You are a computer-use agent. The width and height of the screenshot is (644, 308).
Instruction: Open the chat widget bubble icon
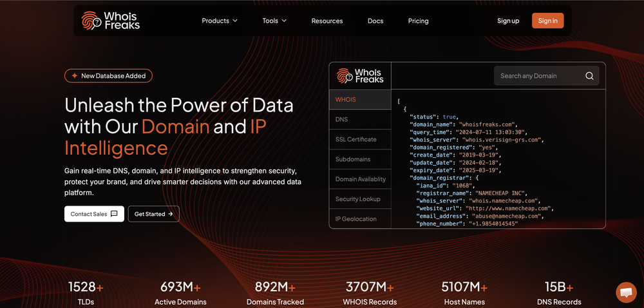[626, 293]
